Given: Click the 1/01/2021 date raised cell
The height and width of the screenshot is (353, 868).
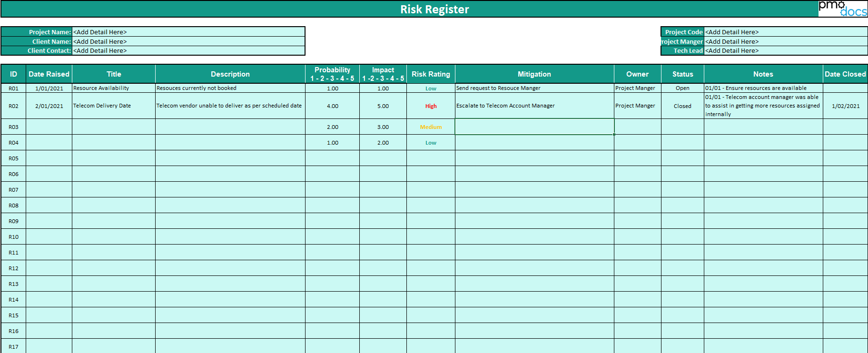Looking at the screenshot, I should [x=49, y=88].
